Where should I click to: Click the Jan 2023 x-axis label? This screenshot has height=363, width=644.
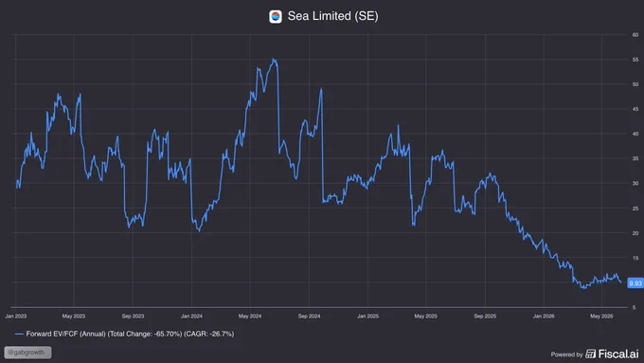click(x=15, y=317)
